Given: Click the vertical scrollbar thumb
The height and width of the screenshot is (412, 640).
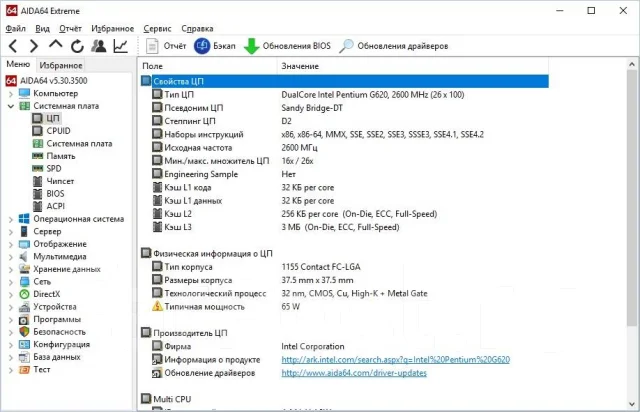Looking at the screenshot, I should (632, 198).
